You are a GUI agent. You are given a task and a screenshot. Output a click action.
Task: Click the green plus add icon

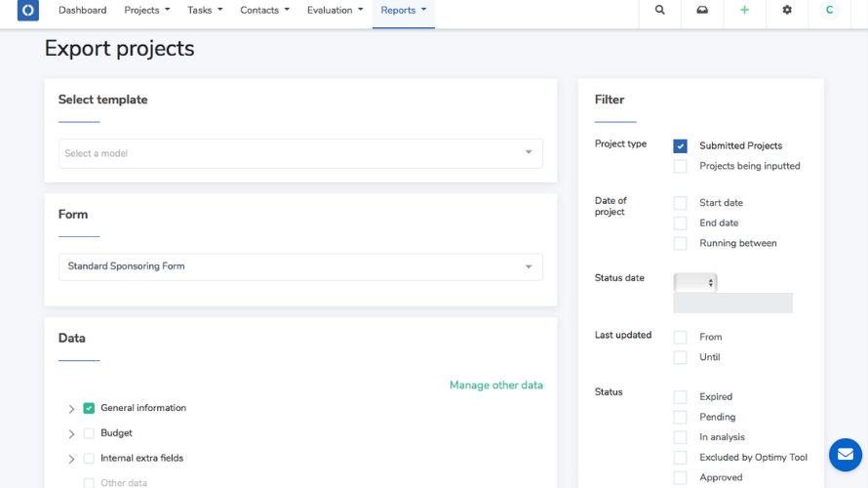coord(745,11)
